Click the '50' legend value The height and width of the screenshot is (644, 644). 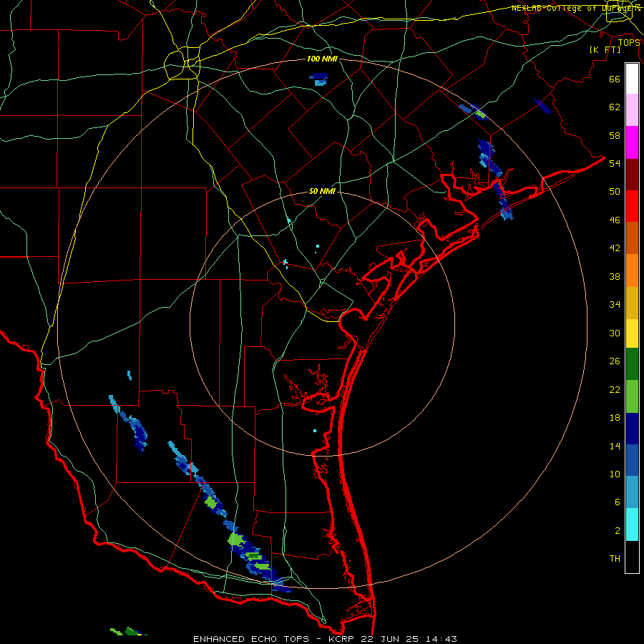pyautogui.click(x=615, y=192)
